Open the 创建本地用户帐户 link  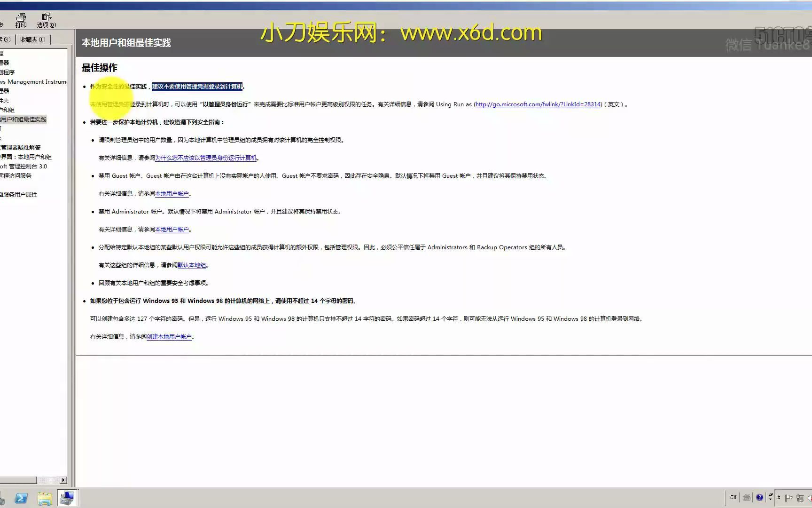point(169,337)
